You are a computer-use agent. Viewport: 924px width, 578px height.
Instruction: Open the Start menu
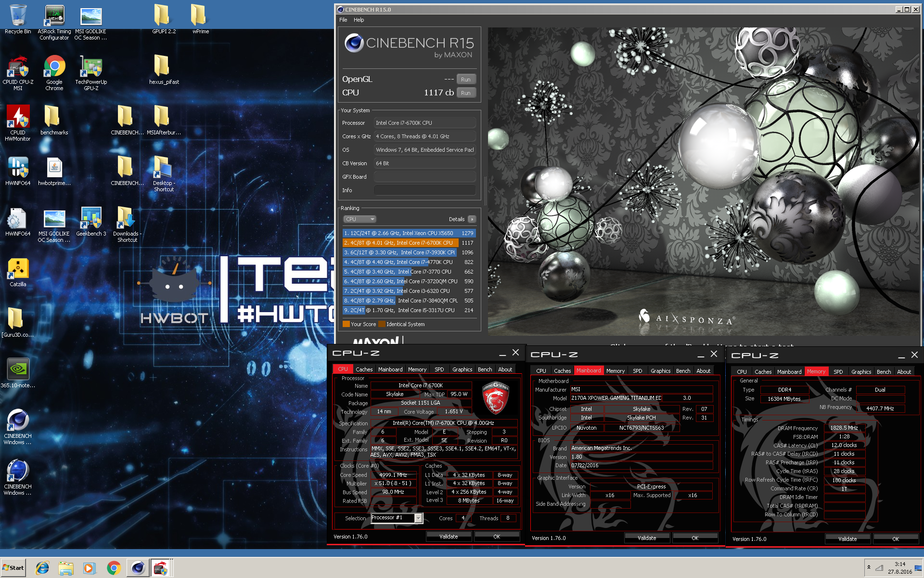pos(13,568)
